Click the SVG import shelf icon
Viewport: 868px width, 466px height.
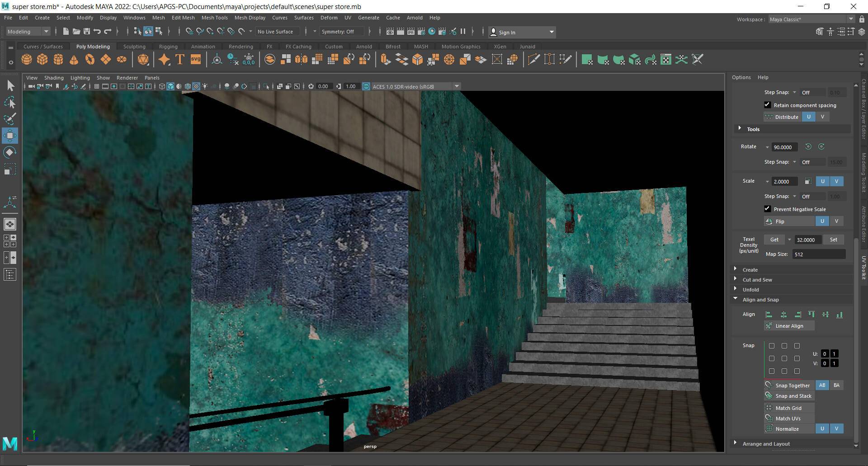coord(195,60)
